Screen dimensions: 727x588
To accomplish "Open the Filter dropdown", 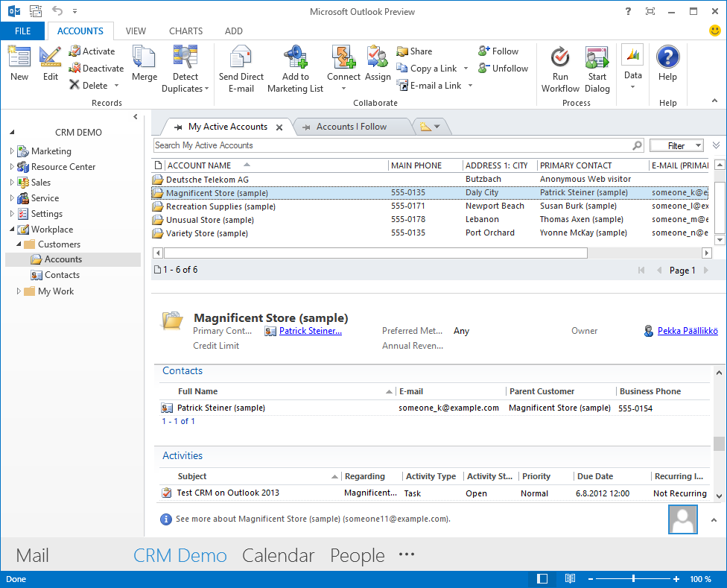I will [676, 145].
